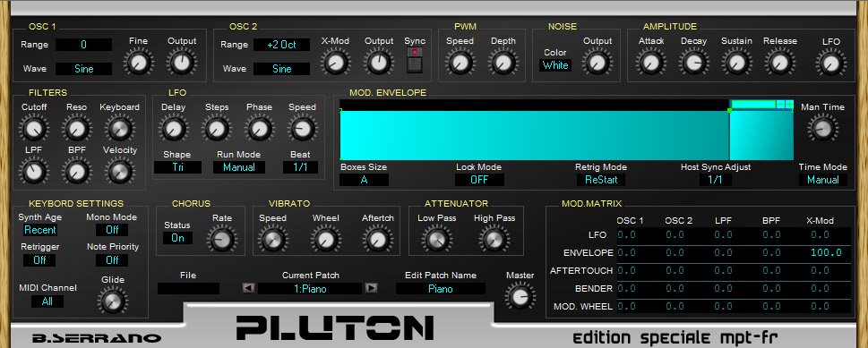This screenshot has width=868, height=348.
Task: Click the Filters Keyboard knob
Action: [x=119, y=128]
